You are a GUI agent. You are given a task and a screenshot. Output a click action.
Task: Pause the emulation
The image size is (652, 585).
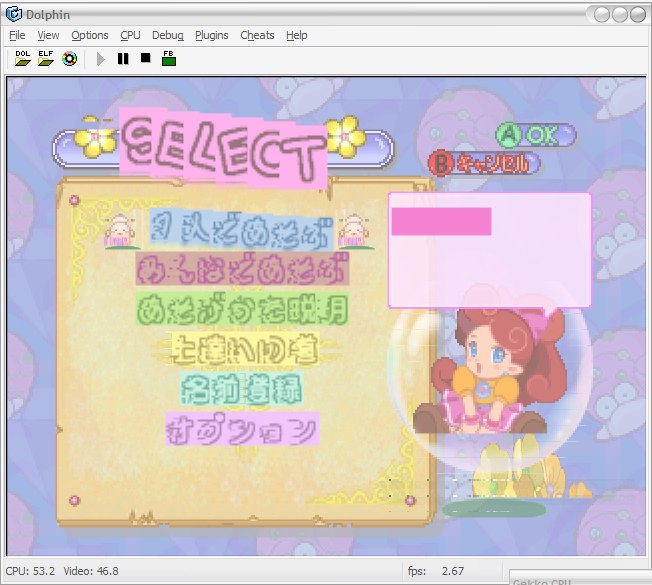coord(123,59)
